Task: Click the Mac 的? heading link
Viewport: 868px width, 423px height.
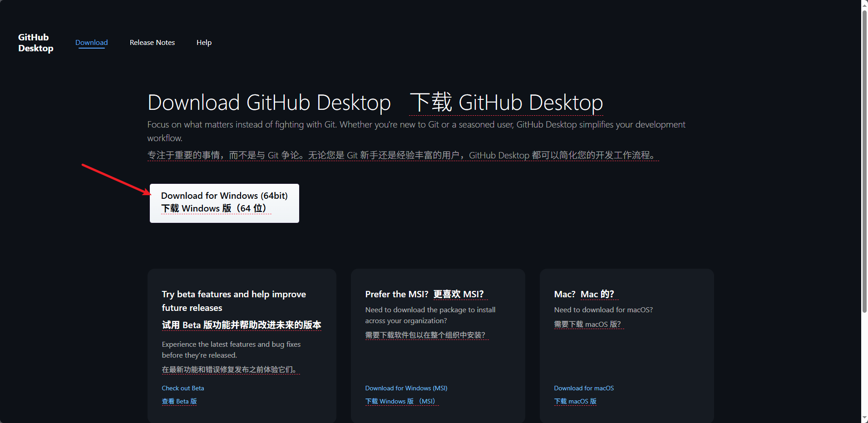Action: coord(598,294)
